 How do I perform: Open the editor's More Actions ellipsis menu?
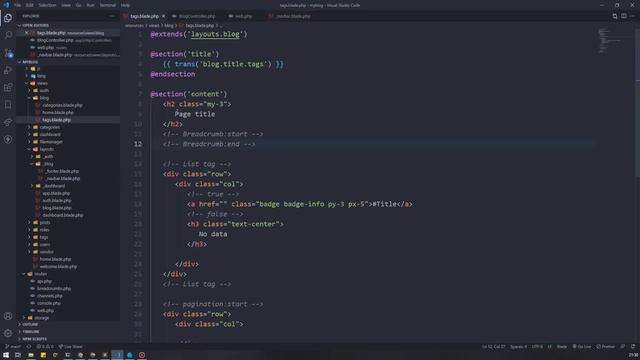[x=633, y=16]
